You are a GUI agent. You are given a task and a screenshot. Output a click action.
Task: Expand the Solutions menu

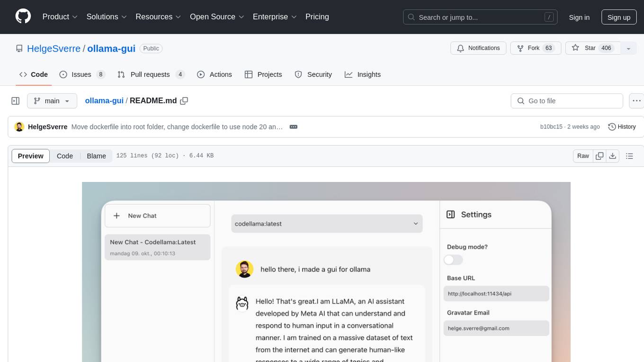click(x=107, y=17)
